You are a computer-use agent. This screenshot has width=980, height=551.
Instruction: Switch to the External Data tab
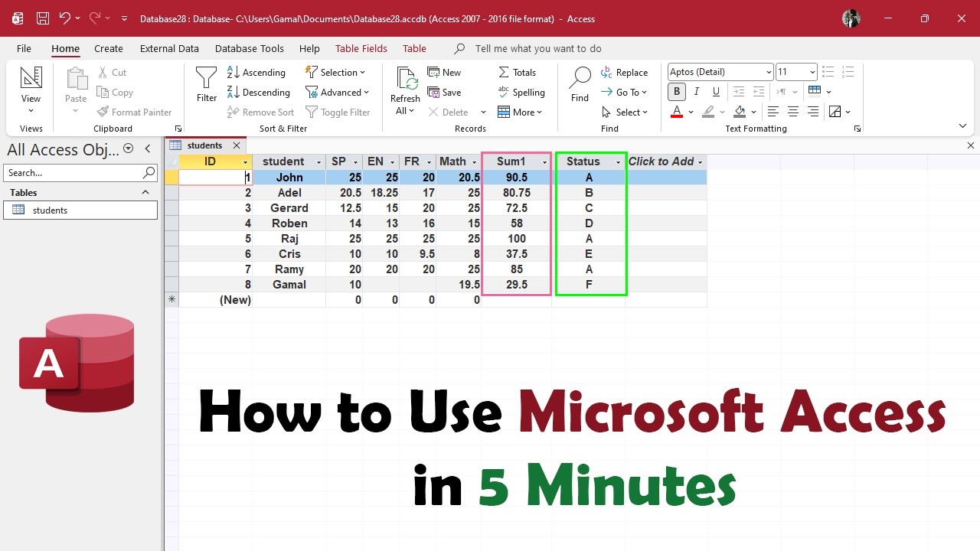pos(169,48)
